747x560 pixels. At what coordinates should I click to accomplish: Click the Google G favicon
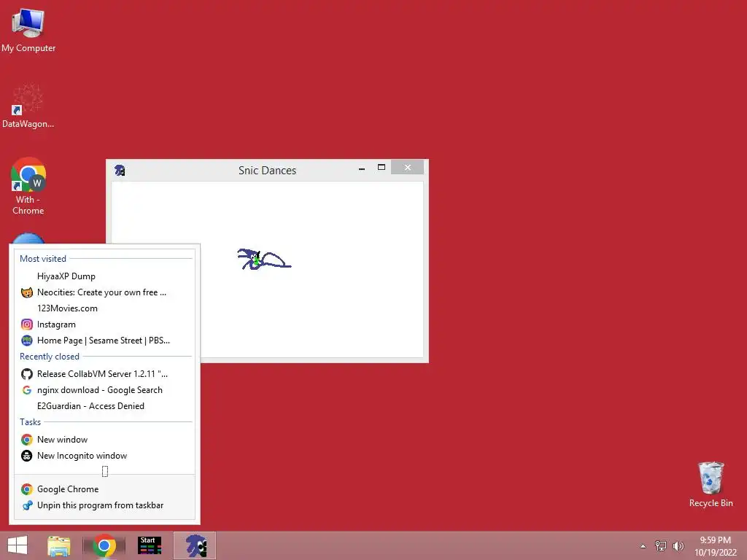coord(27,390)
